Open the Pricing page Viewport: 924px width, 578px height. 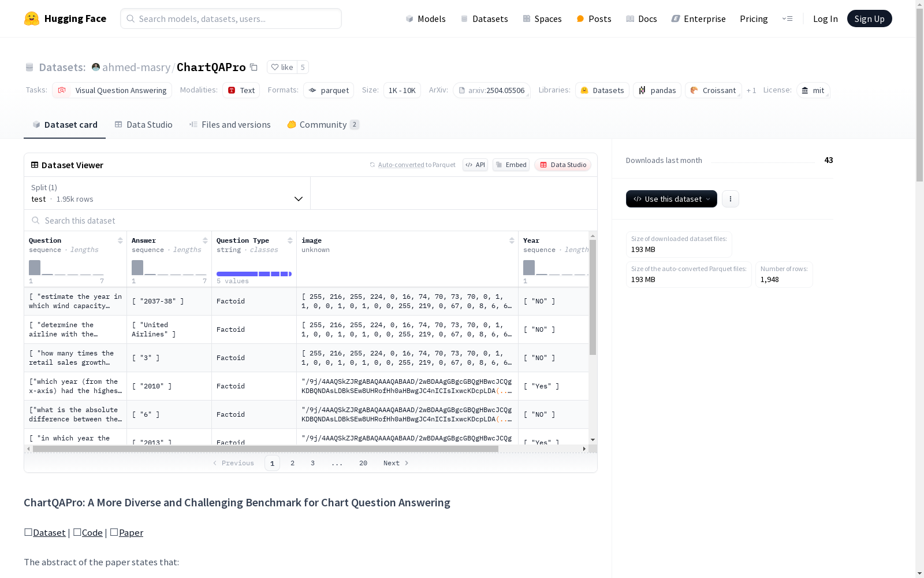point(754,18)
